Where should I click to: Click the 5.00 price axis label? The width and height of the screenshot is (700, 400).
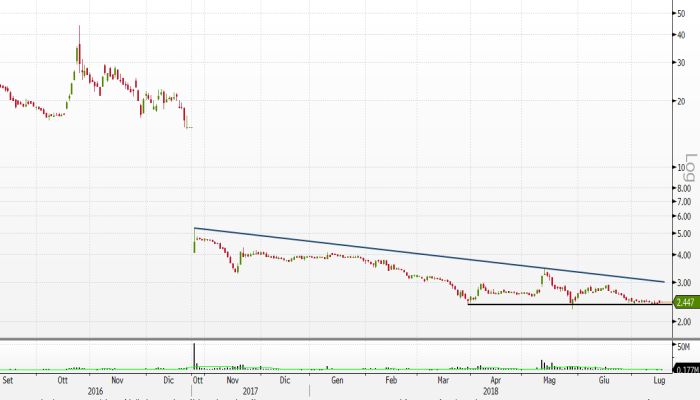[x=682, y=233]
